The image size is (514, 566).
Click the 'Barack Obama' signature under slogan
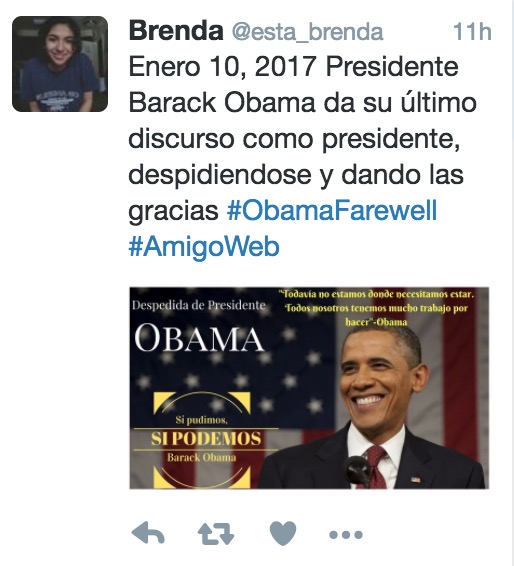[202, 458]
